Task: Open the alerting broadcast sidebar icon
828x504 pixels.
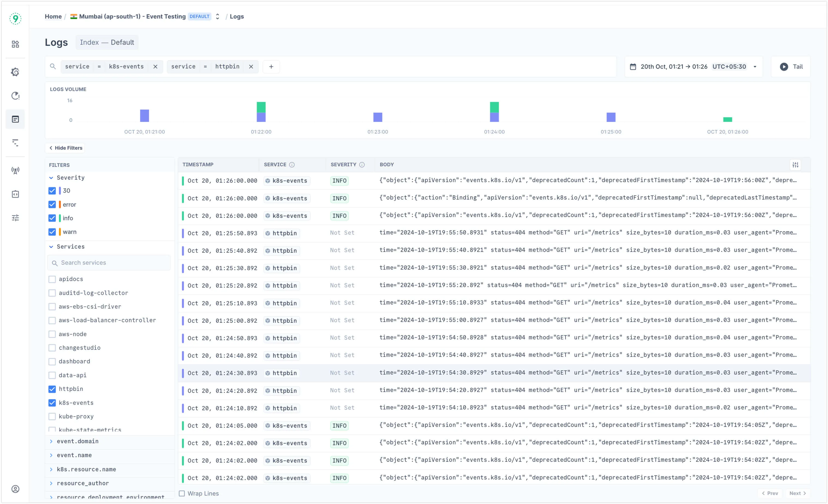Action: 15,171
